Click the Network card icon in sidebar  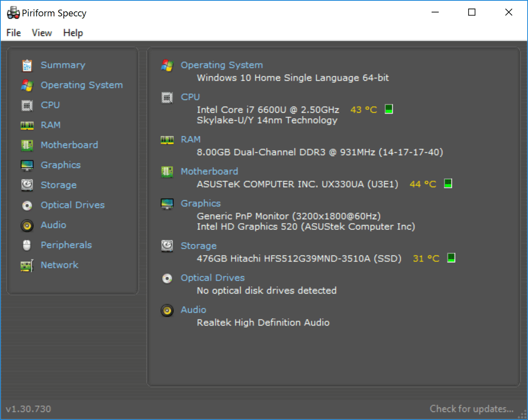(27, 266)
